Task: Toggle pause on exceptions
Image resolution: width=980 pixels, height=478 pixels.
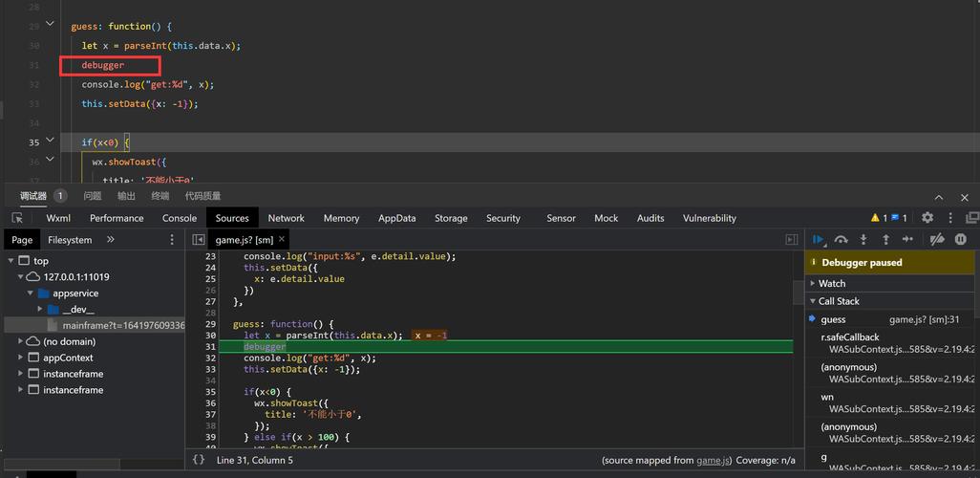Action: click(x=961, y=240)
